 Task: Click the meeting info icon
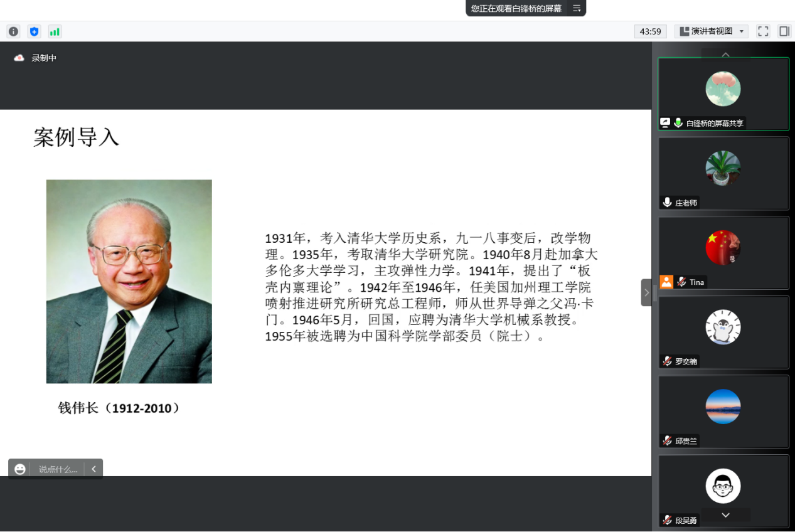point(13,31)
